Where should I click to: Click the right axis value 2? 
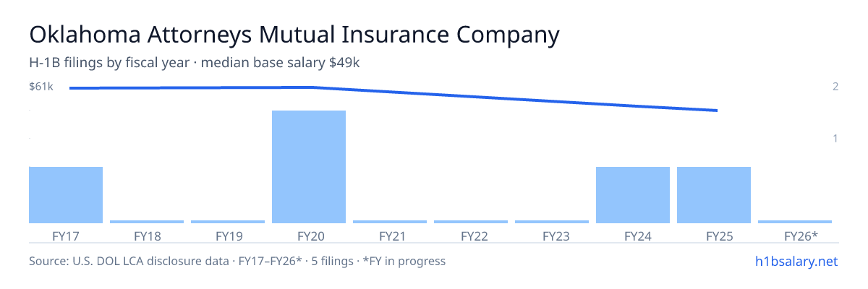[835, 87]
